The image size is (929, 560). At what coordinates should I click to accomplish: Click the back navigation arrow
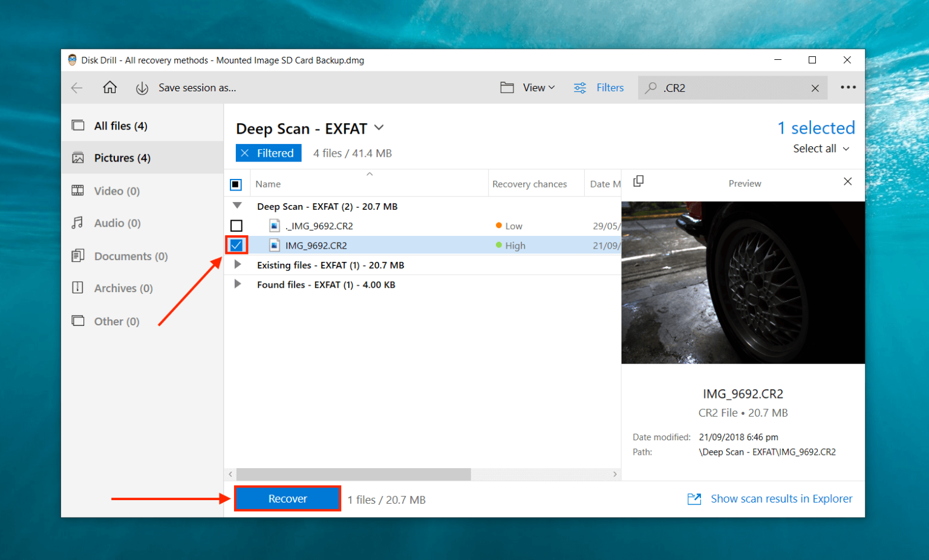tap(77, 88)
